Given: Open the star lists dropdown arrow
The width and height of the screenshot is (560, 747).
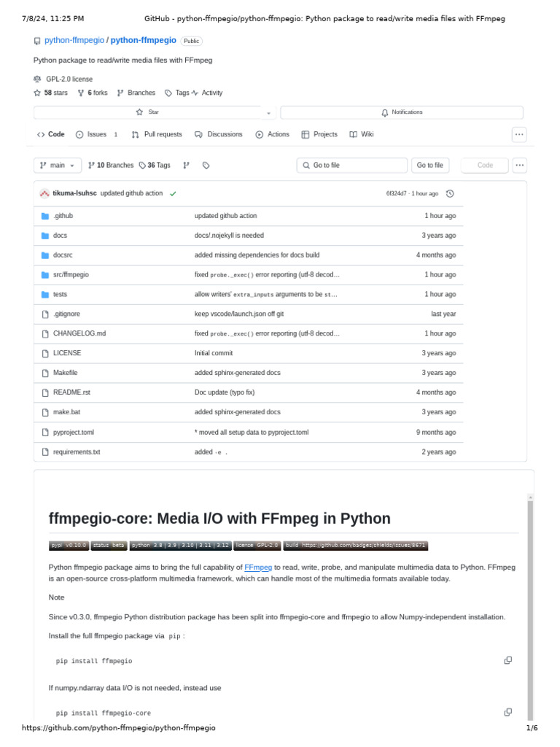Looking at the screenshot, I should pyautogui.click(x=268, y=112).
